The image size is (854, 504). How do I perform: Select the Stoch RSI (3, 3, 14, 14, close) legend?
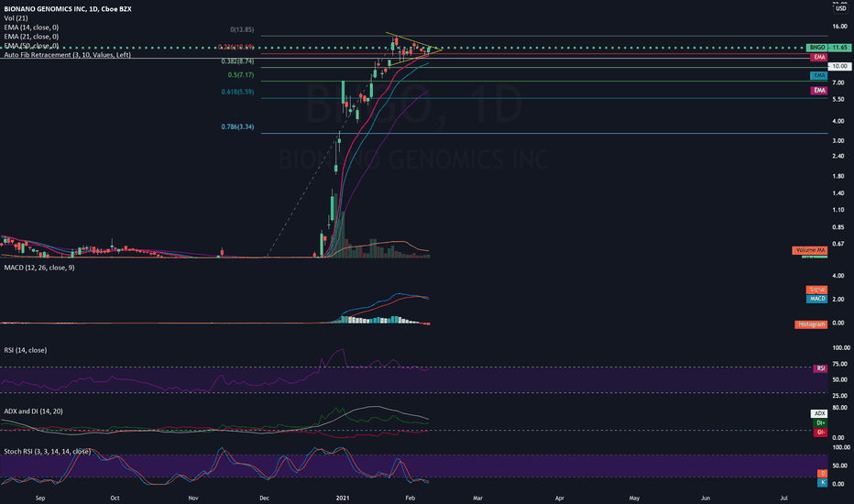point(48,452)
